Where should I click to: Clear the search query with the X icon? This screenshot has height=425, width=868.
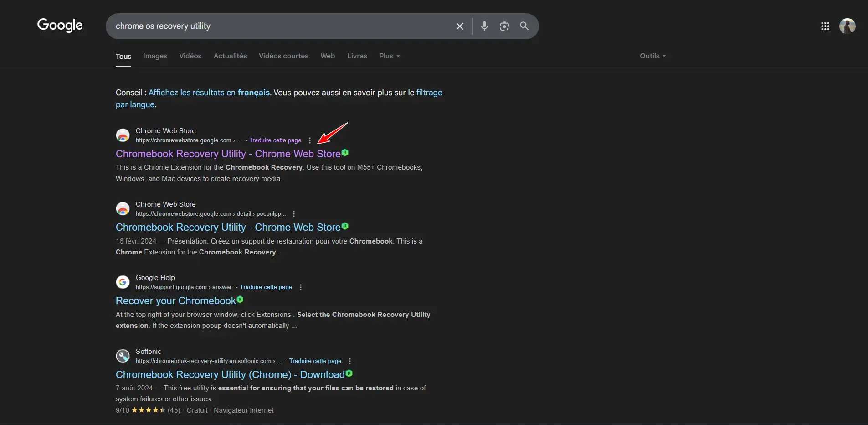[x=459, y=26]
